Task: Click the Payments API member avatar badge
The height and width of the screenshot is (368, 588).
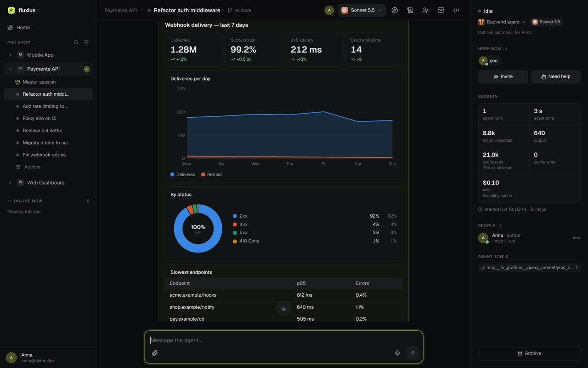Action: (x=87, y=69)
